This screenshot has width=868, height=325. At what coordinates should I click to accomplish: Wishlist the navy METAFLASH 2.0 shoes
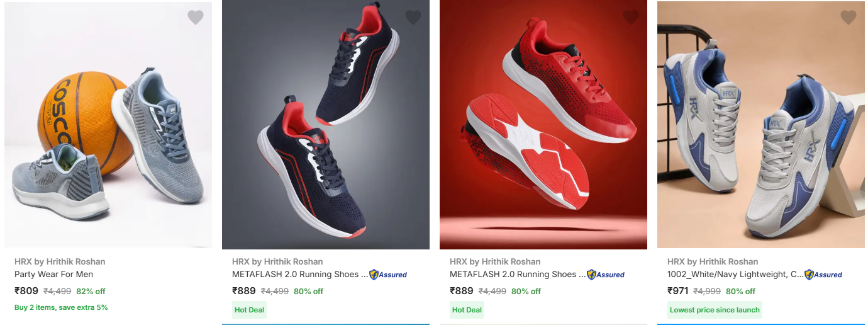tap(413, 18)
